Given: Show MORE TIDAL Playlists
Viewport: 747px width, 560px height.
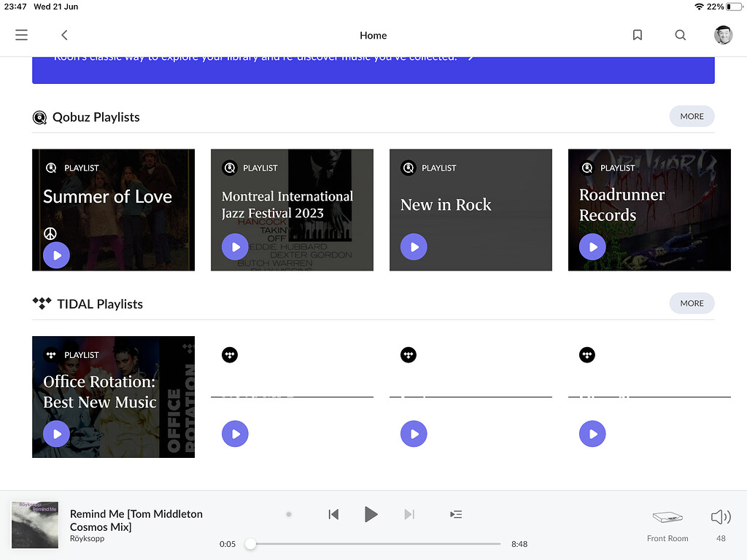Looking at the screenshot, I should coord(692,303).
